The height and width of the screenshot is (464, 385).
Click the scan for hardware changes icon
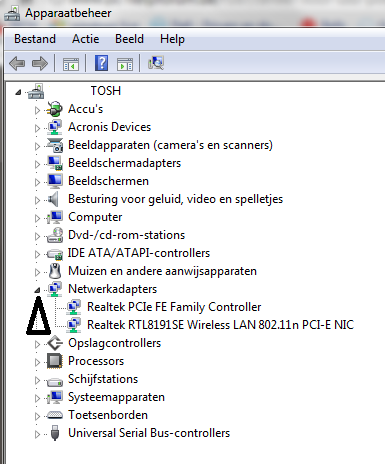pos(156,63)
